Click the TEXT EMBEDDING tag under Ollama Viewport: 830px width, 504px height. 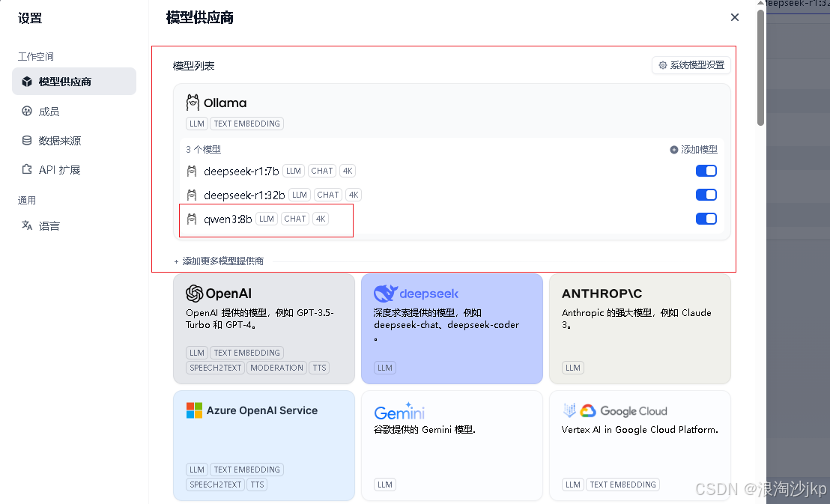(246, 124)
